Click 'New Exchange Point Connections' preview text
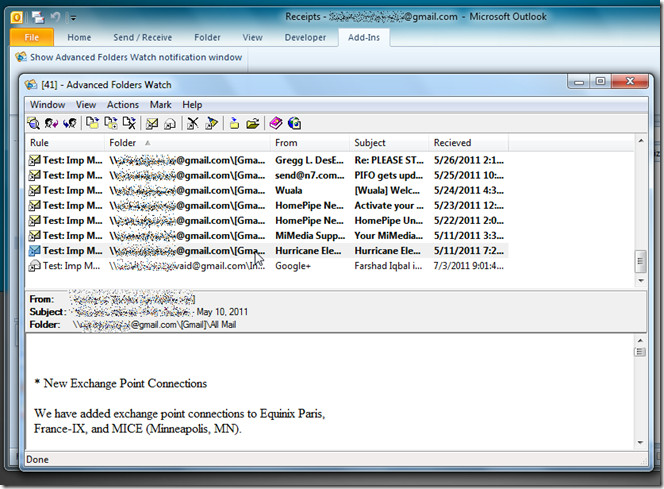664x489 pixels. (125, 383)
